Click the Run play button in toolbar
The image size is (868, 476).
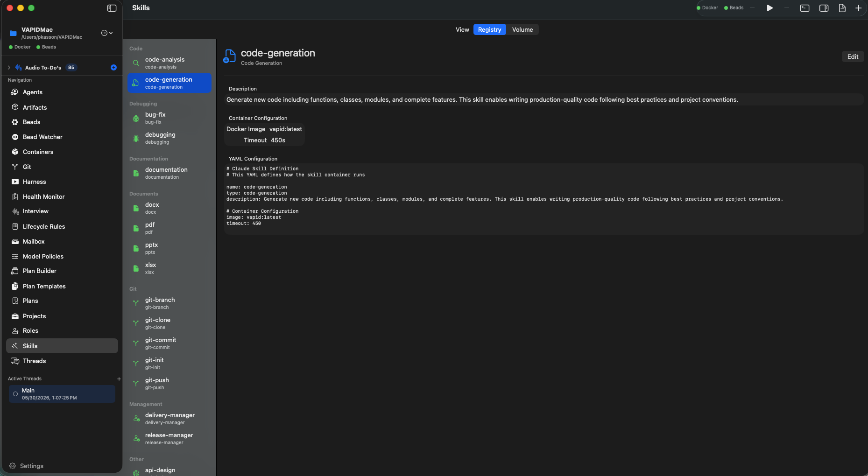point(769,8)
